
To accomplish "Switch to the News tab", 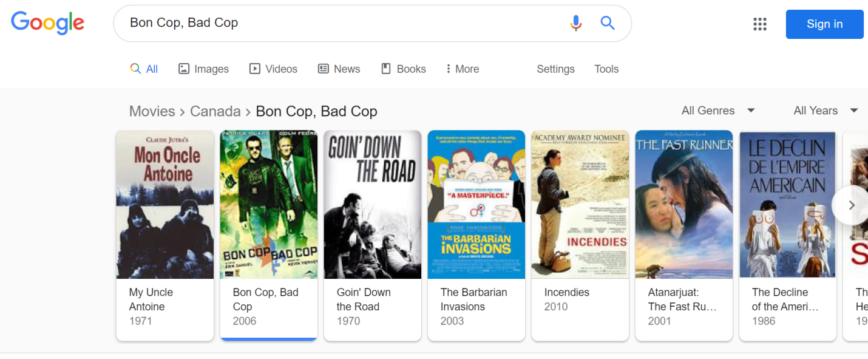I will pos(339,69).
